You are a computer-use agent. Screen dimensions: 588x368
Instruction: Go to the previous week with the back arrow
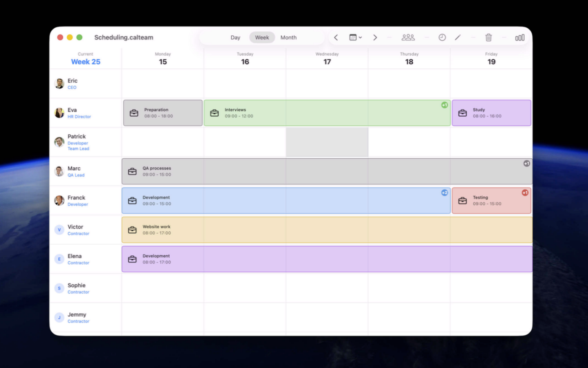[x=336, y=37]
